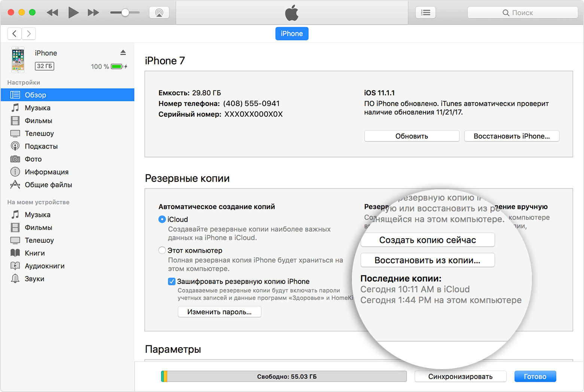
Task: Click the Синхронизировать button
Action: coord(460,377)
